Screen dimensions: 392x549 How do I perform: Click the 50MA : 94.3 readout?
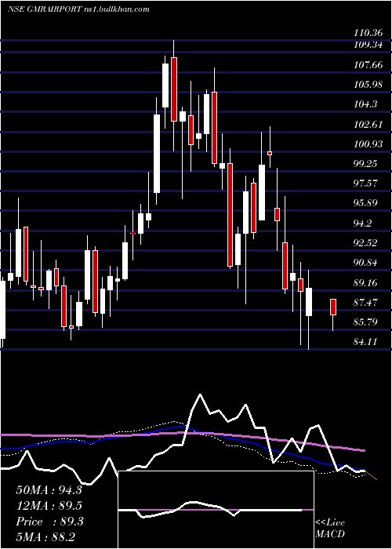coord(49,490)
